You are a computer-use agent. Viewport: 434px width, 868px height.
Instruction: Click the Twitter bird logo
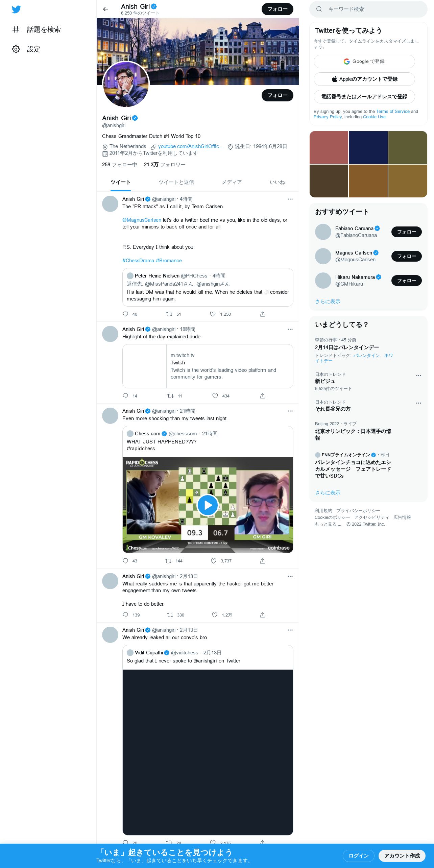(16, 9)
